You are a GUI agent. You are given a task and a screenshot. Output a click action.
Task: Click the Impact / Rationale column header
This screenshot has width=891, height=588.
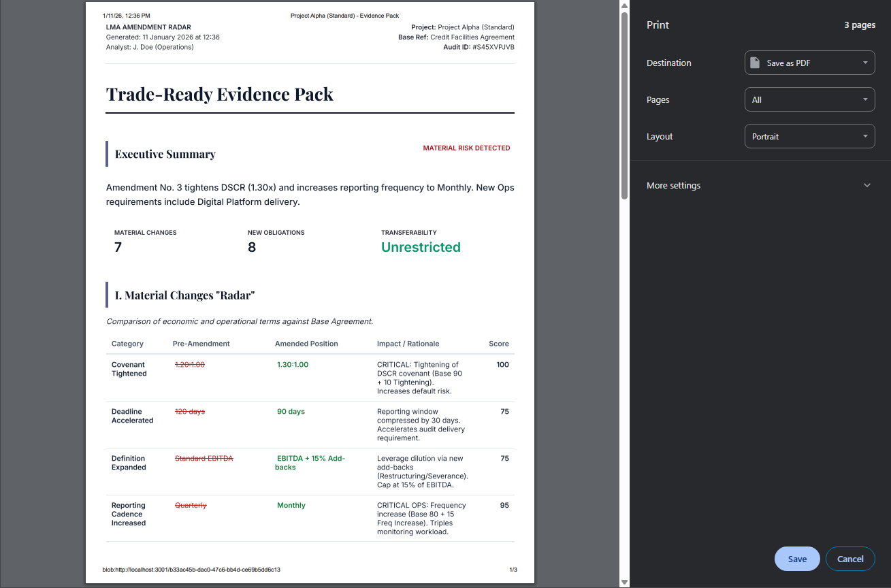408,344
